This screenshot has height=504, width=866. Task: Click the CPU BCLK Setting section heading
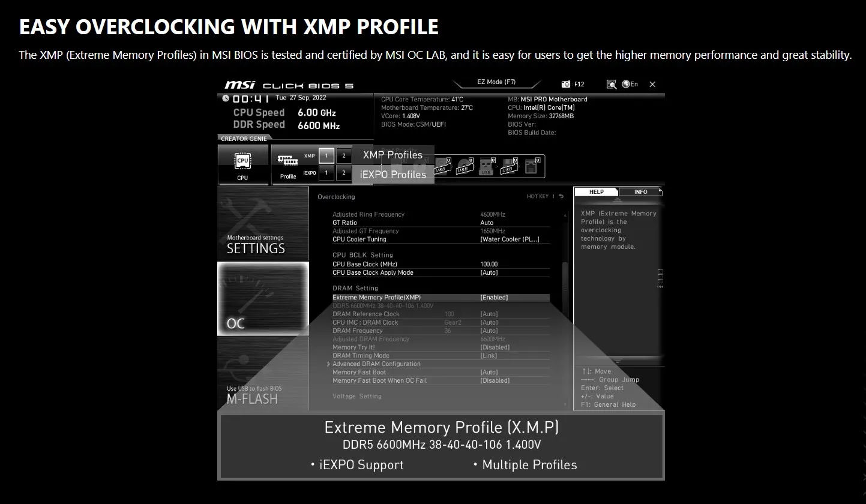[x=362, y=255]
